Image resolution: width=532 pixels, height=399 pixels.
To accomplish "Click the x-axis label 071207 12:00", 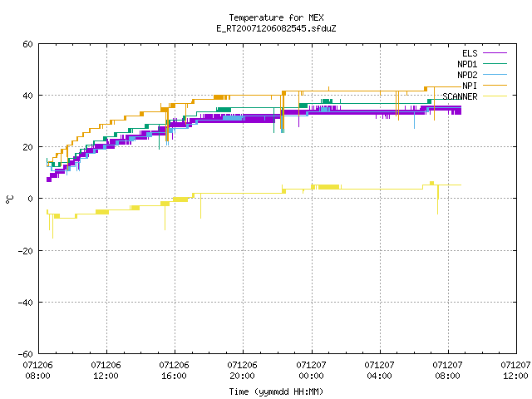I will (515, 371).
